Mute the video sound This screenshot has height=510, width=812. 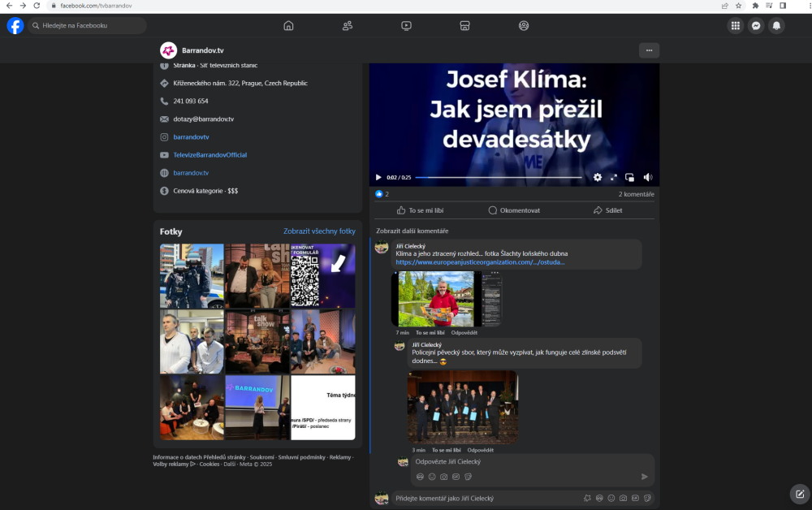647,177
